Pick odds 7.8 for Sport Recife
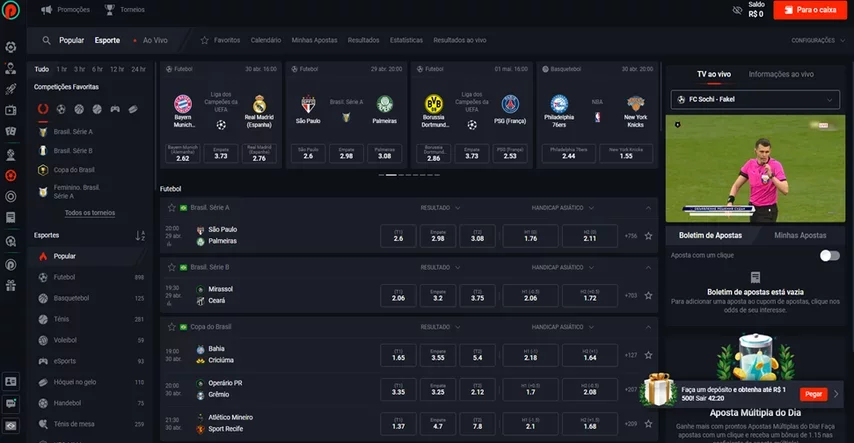The width and height of the screenshot is (854, 443). [x=477, y=423]
